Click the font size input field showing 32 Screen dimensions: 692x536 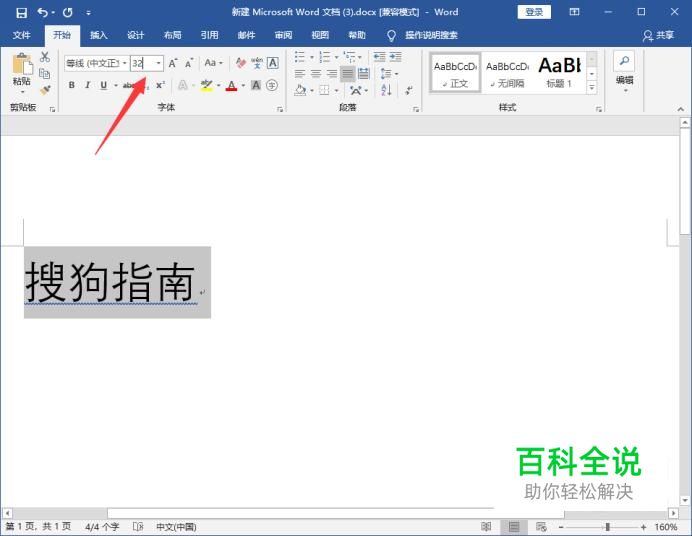[142, 63]
